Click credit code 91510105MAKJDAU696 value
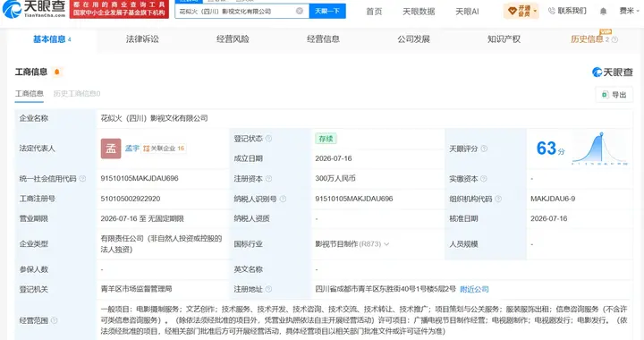 click(x=140, y=179)
